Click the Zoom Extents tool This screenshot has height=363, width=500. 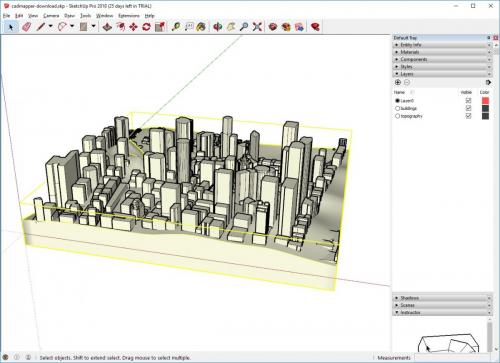coord(257,27)
